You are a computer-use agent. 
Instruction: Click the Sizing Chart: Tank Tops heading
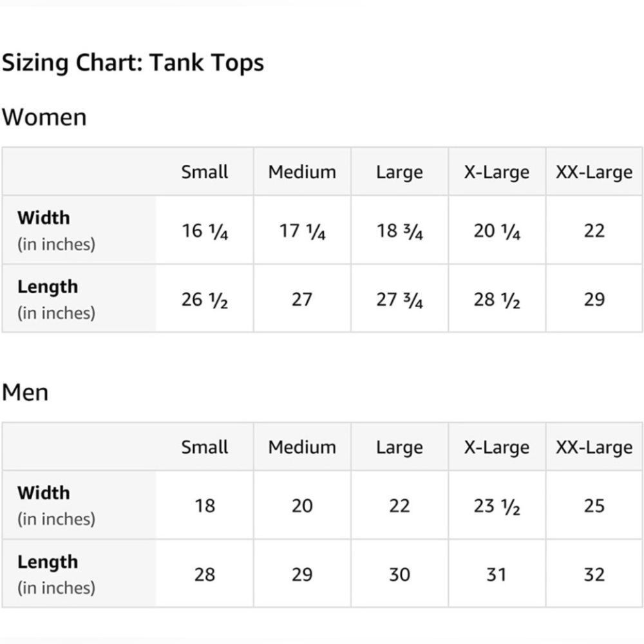[133, 63]
